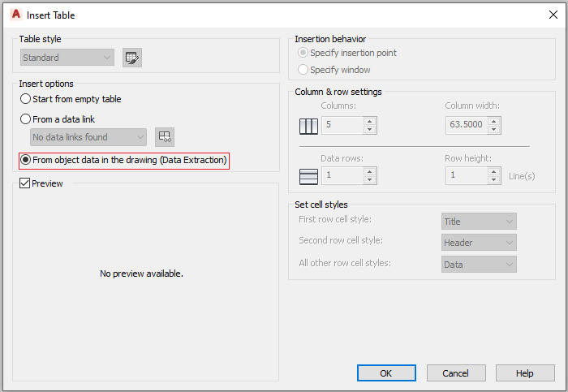
Task: Select Start from empty table option
Action: 71,99
